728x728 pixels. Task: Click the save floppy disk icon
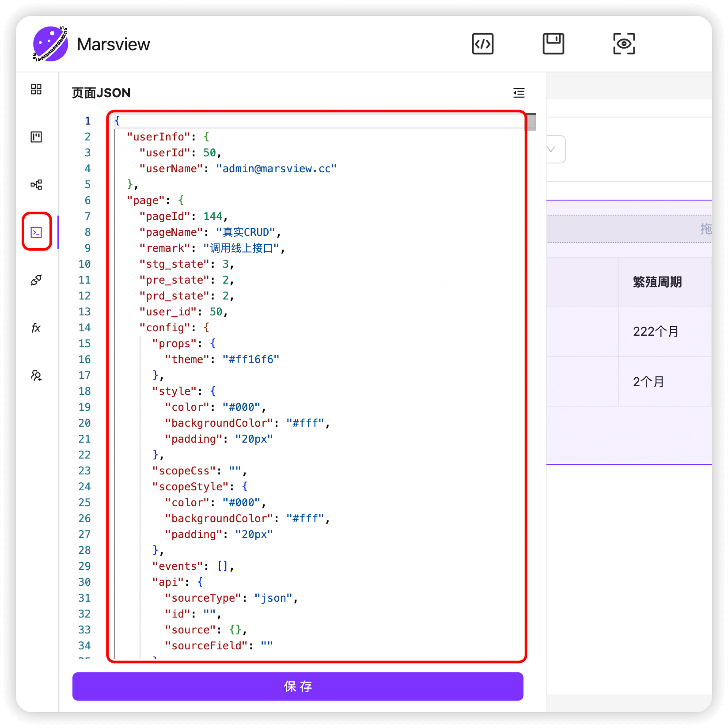[553, 44]
